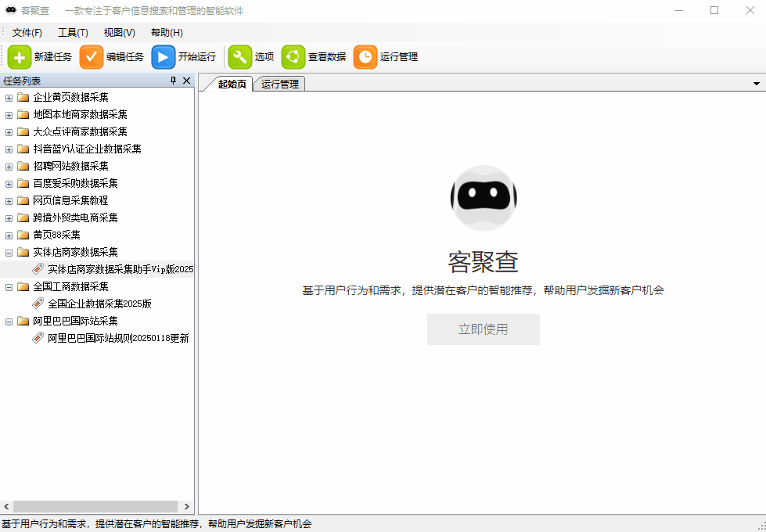Collapse the 实体店商家数据采集 tree node
The height and width of the screenshot is (532, 766).
(9, 253)
